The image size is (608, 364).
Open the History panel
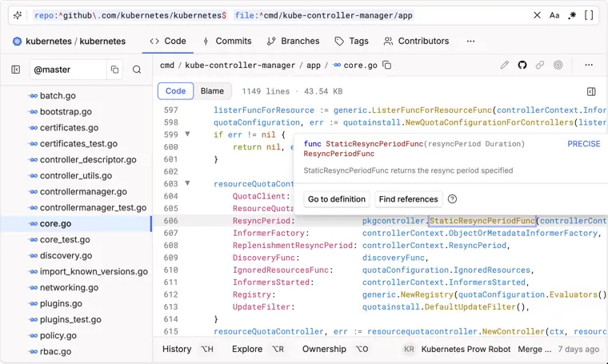click(x=188, y=349)
